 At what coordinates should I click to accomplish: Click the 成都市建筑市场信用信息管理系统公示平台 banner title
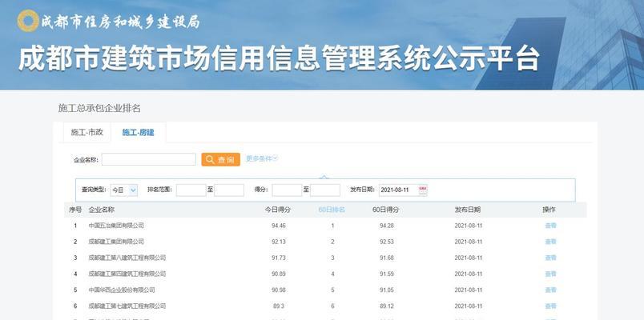[x=279, y=58]
